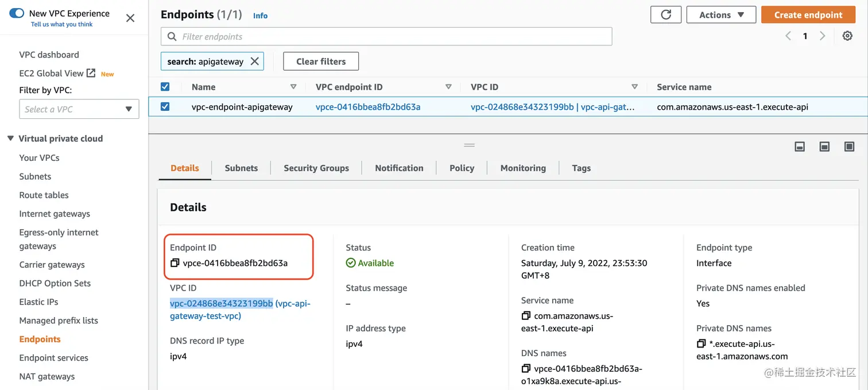Viewport: 868px width, 390px height.
Task: Copy the DNS names value
Action: point(526,369)
